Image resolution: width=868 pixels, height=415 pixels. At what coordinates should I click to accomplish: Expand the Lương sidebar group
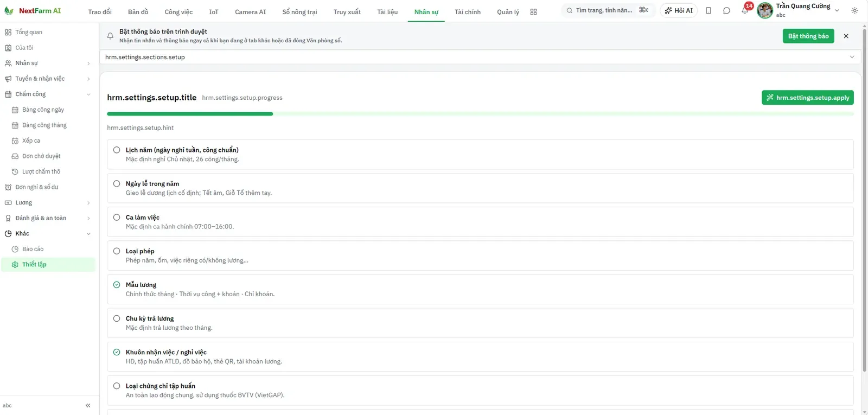pyautogui.click(x=48, y=202)
